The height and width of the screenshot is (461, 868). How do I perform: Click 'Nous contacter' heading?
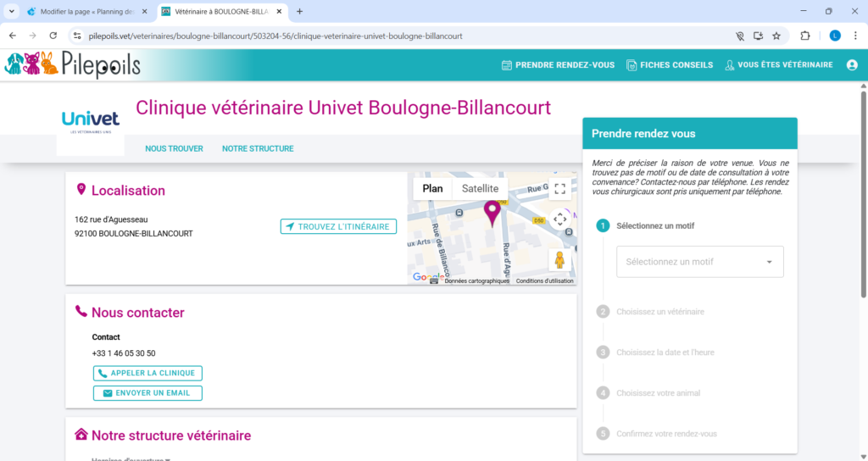138,313
